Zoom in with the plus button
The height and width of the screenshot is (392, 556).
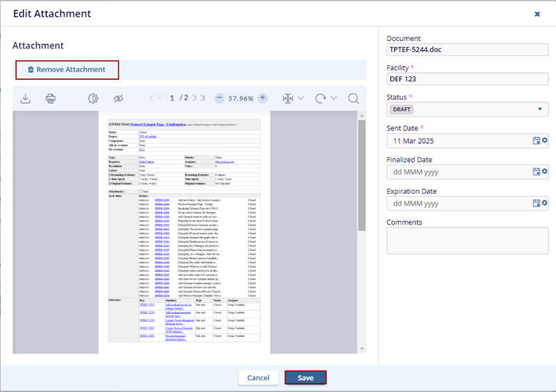tap(263, 99)
